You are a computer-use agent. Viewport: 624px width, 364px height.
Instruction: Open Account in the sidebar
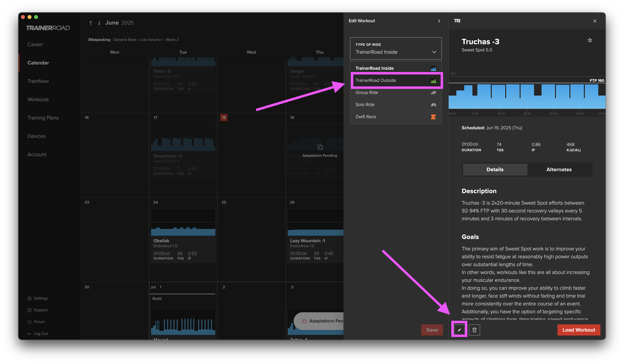(x=37, y=154)
